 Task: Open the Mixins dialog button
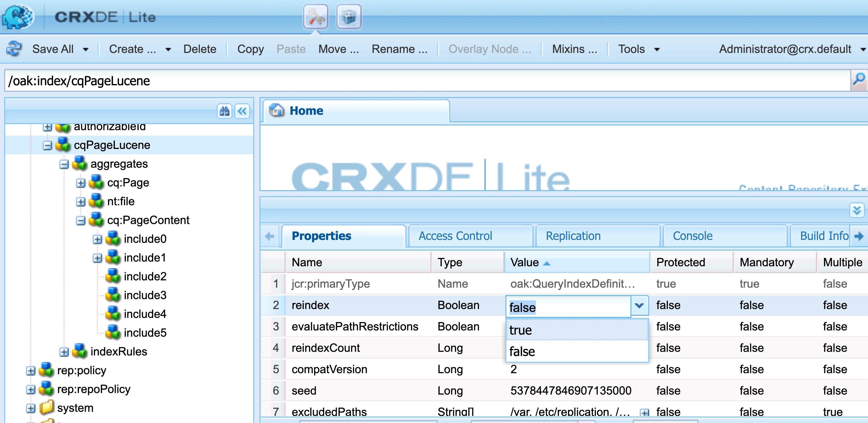click(574, 49)
